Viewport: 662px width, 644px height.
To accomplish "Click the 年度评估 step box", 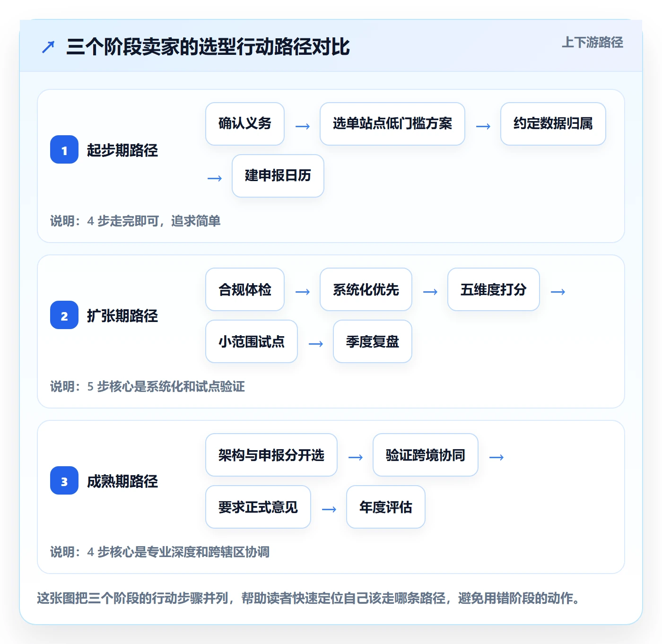I will (386, 507).
